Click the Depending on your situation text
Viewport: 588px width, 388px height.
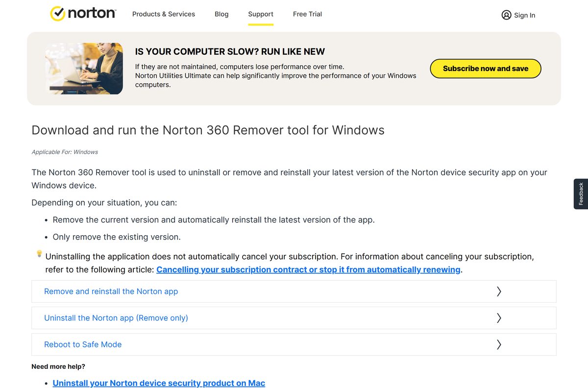[x=104, y=203]
